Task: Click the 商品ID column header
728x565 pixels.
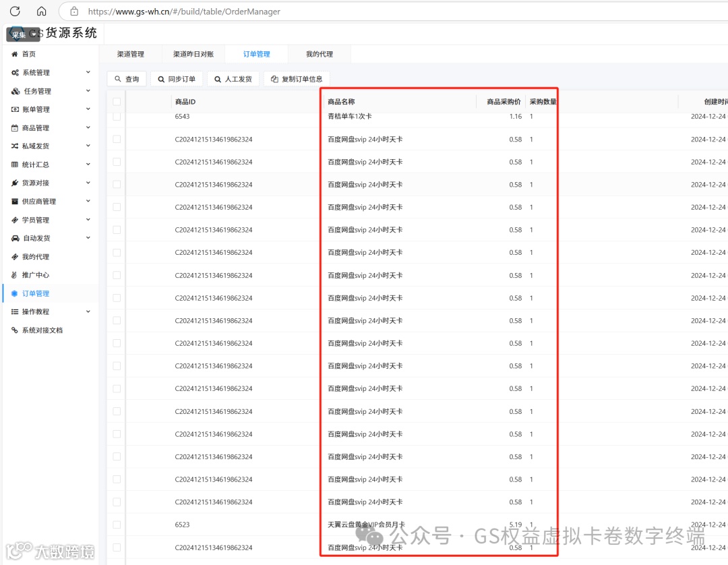Action: click(185, 102)
